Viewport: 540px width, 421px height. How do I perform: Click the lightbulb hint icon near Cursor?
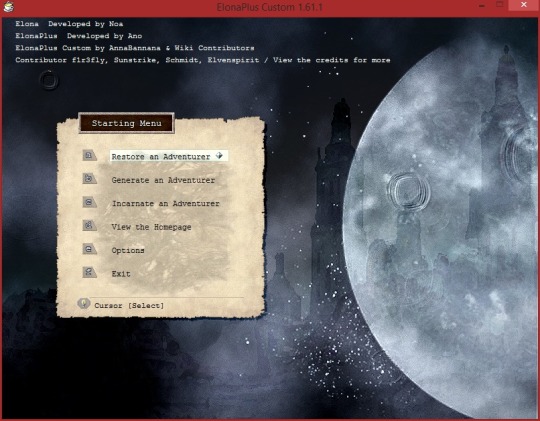click(x=84, y=304)
